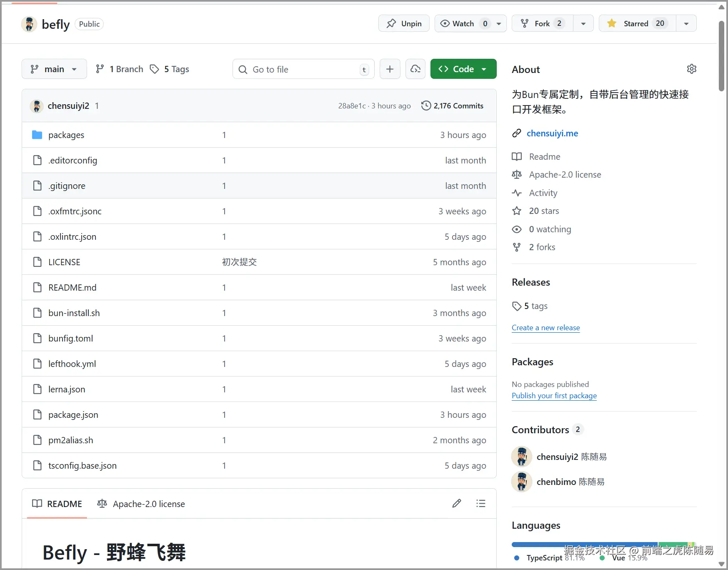Open the README.md file
Viewport: 728px width, 570px height.
(73, 288)
